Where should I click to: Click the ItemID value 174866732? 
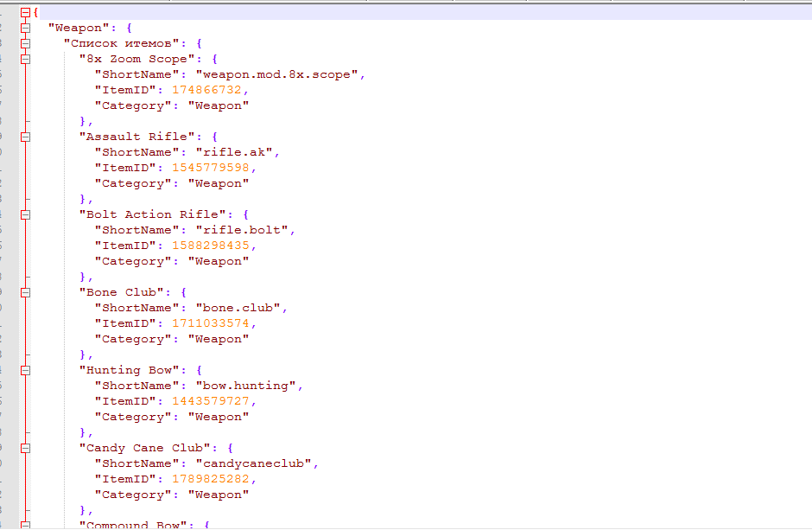[208, 90]
